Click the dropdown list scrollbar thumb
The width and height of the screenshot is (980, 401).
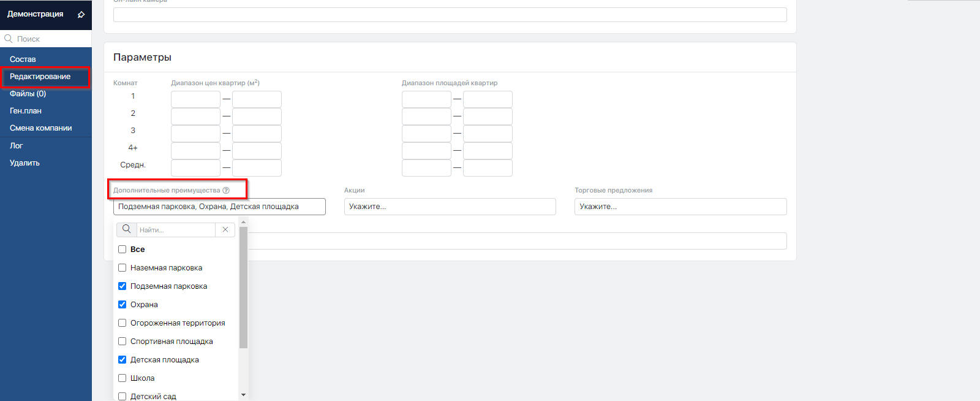click(243, 288)
